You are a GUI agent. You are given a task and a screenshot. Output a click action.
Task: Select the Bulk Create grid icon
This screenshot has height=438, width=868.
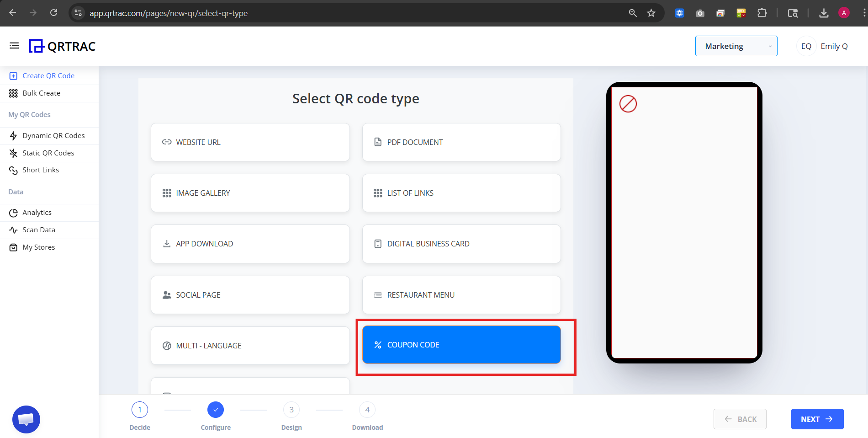(13, 93)
